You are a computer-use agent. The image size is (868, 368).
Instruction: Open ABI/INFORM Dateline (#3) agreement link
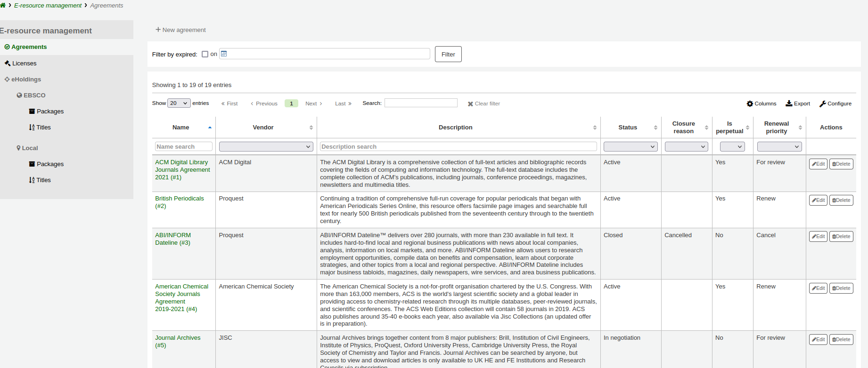pos(173,239)
